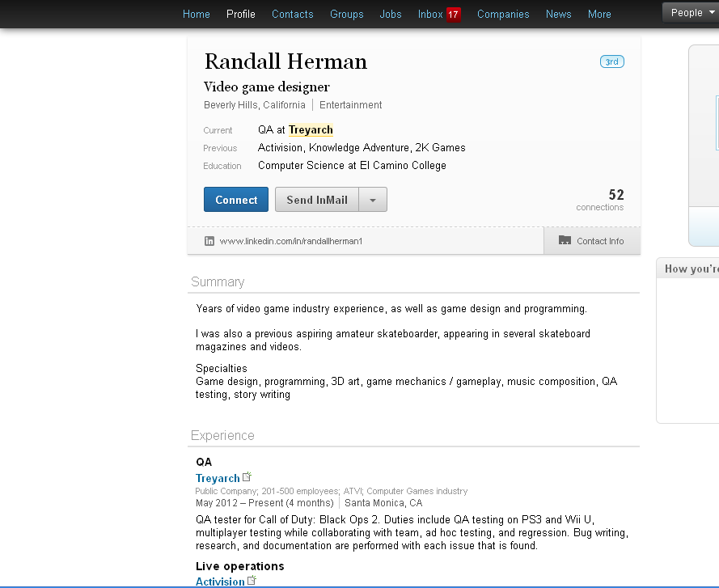This screenshot has height=588, width=719.
Task: Open the Treyarch company link under Experience
Action: [x=218, y=478]
